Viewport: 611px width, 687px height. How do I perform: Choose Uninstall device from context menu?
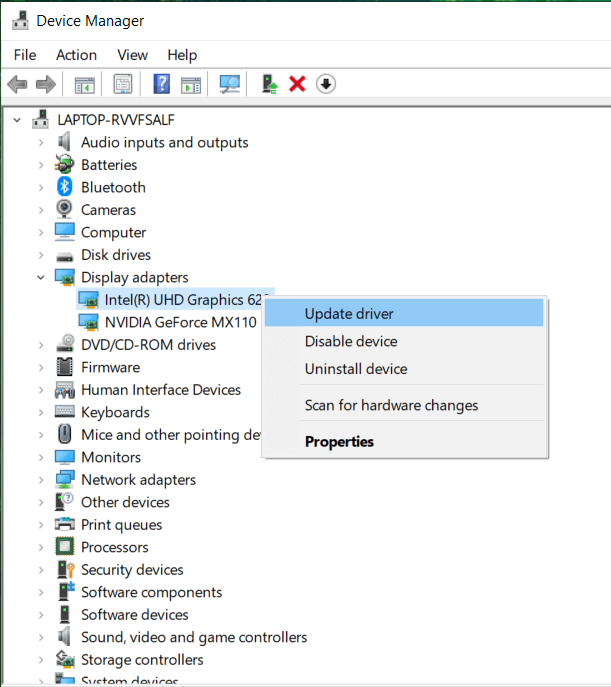pos(404,368)
